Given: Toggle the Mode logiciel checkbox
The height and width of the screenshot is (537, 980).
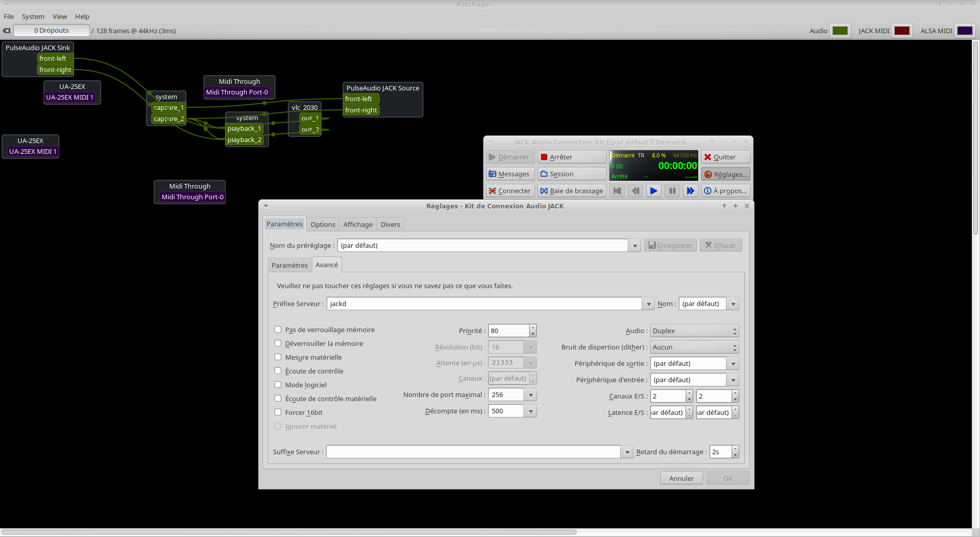Looking at the screenshot, I should (x=278, y=385).
